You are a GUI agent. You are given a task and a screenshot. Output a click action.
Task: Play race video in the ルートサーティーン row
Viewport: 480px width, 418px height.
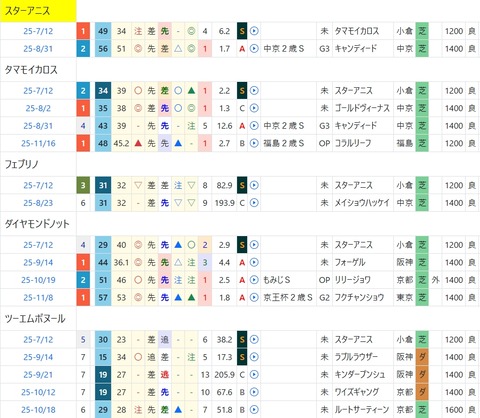pyautogui.click(x=254, y=410)
